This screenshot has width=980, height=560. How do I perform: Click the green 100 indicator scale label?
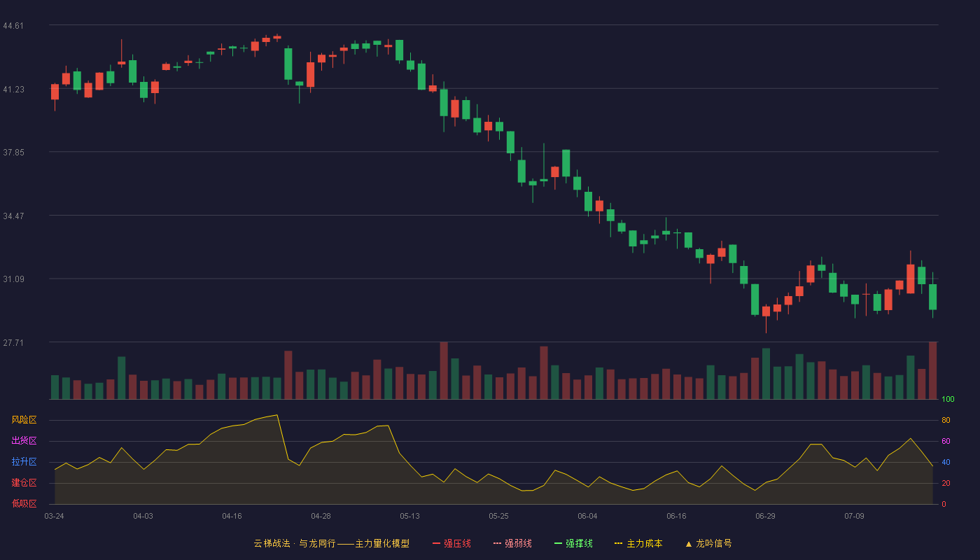[948, 400]
